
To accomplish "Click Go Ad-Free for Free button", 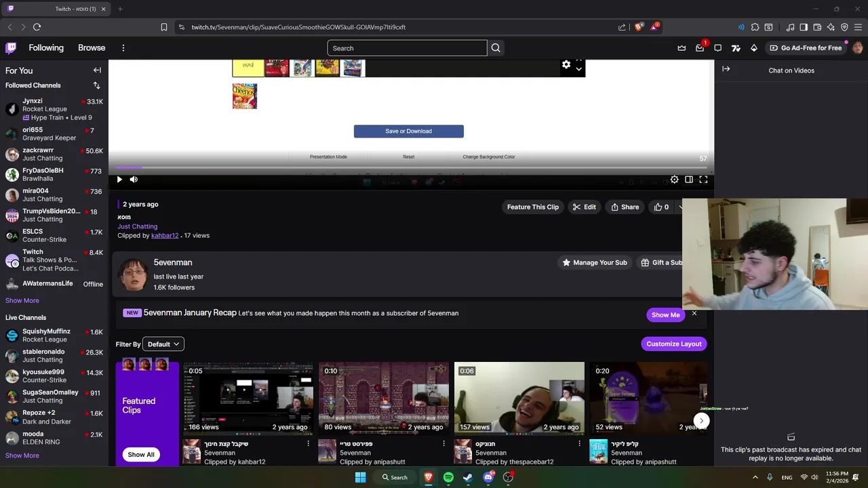I will pos(806,48).
